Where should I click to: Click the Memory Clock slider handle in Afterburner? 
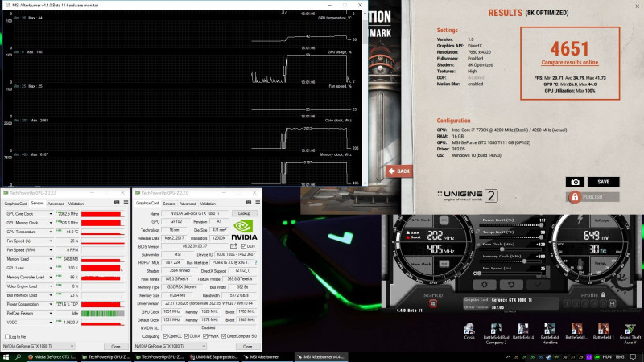[x=525, y=261]
